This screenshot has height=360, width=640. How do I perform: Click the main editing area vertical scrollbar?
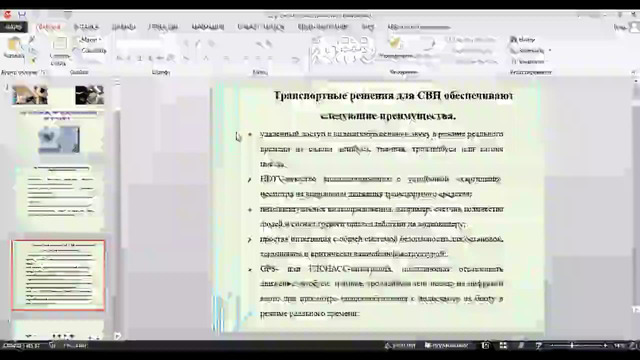pyautogui.click(x=636, y=204)
